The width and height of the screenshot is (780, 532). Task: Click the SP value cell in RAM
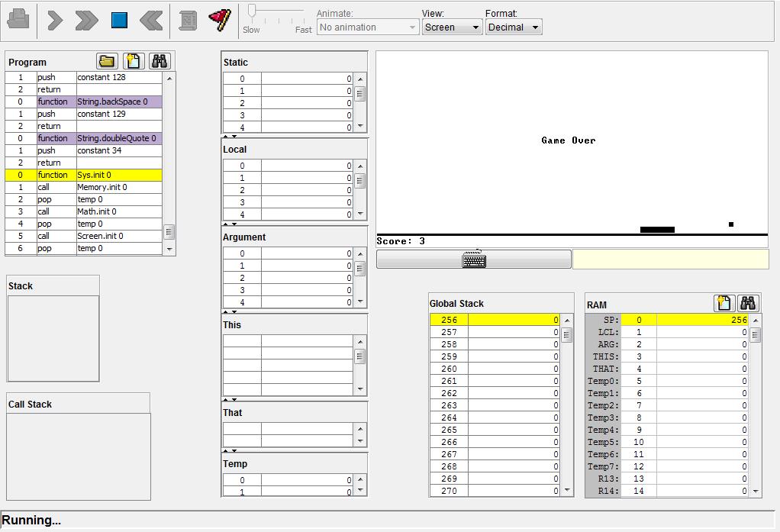click(702, 320)
